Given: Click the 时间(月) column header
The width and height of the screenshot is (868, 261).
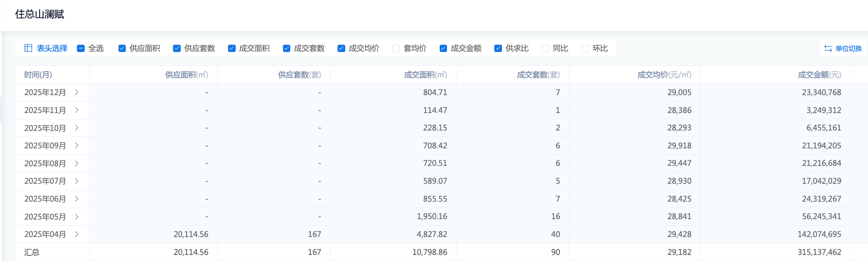Looking at the screenshot, I should (38, 75).
